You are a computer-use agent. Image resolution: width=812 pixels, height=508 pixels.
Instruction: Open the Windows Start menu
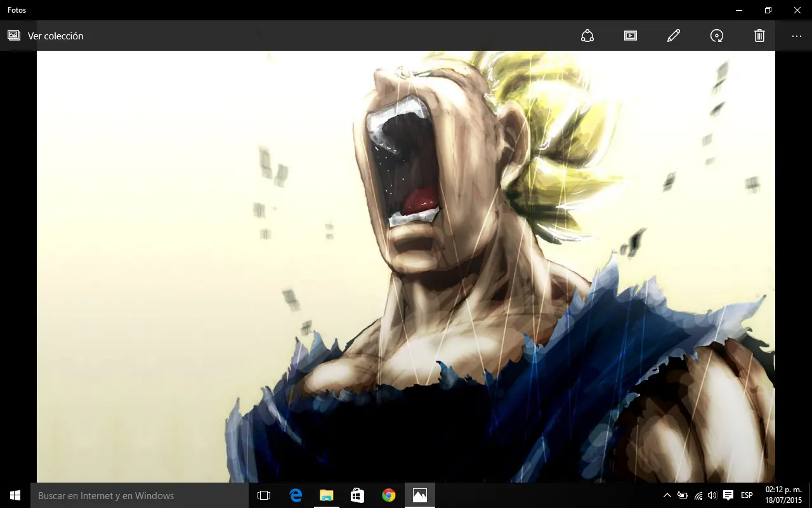(x=15, y=495)
